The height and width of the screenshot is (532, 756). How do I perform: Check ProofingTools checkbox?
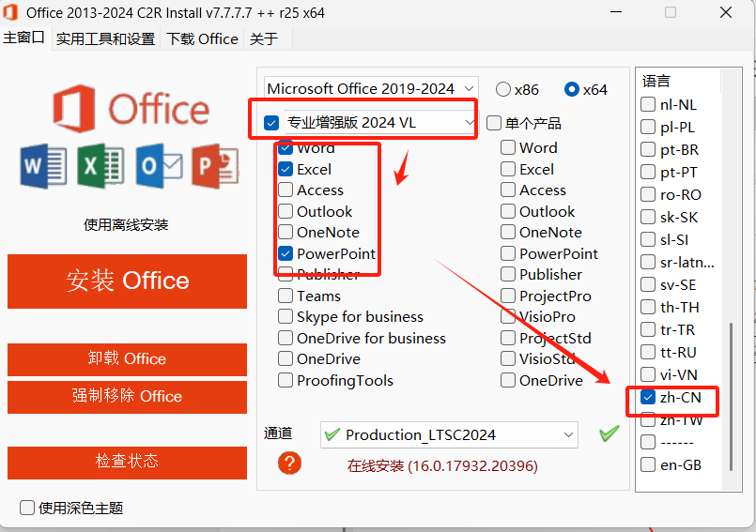[285, 380]
